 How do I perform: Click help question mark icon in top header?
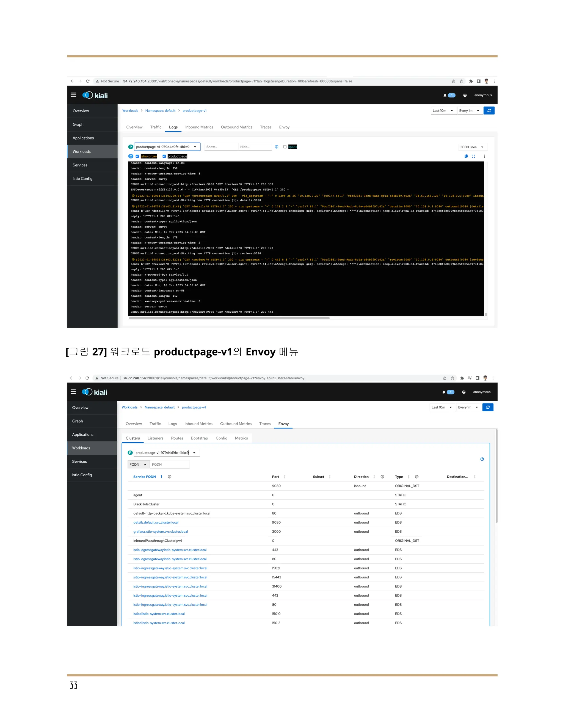tap(465, 95)
